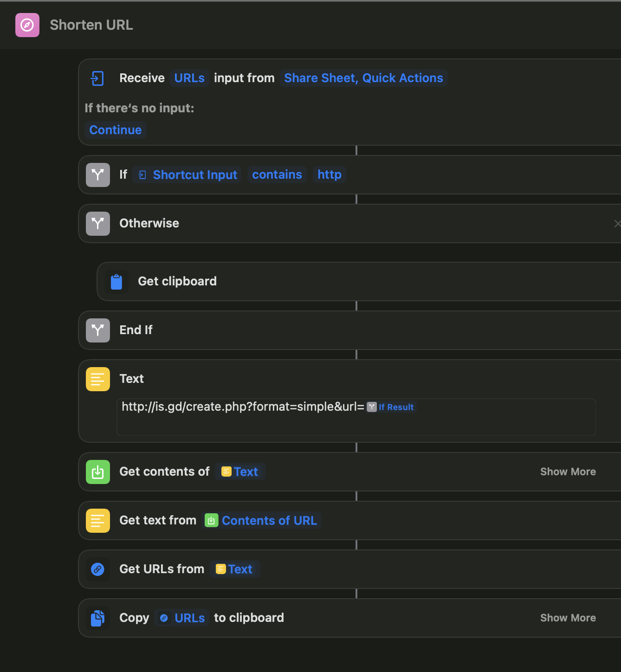Screen dimensions: 621x672
Task: Open the Continue no-input behavior dropdown
Action: (x=115, y=130)
